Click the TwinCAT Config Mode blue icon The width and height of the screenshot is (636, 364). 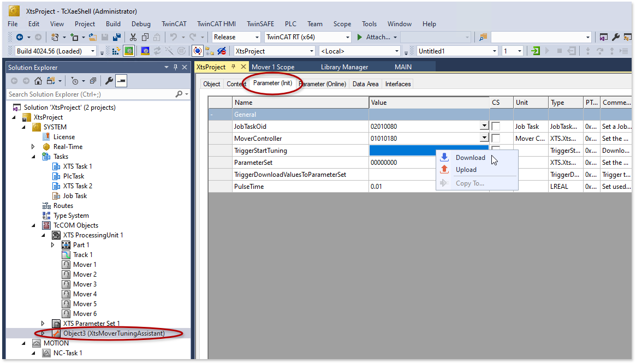click(145, 51)
